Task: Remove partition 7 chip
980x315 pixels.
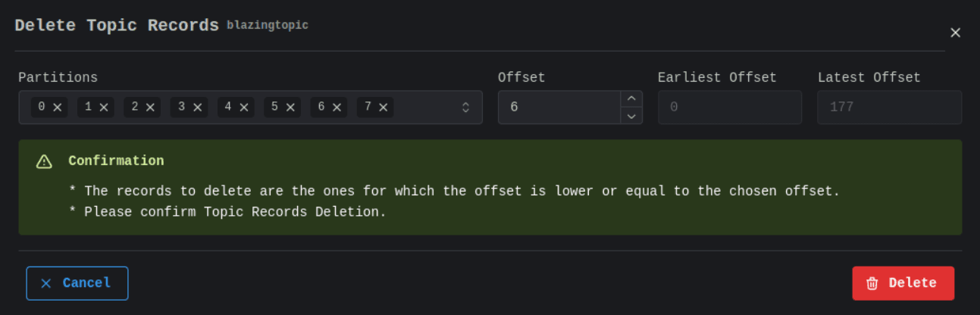Action: [x=384, y=108]
